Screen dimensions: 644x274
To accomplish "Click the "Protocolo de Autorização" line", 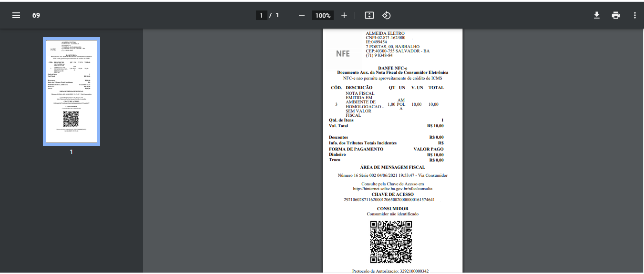I will point(390,271).
